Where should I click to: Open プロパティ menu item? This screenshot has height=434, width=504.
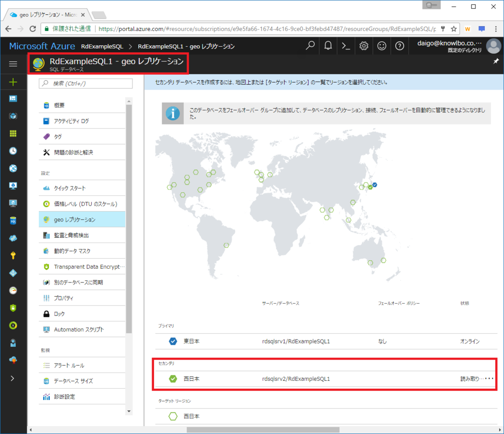82,298
